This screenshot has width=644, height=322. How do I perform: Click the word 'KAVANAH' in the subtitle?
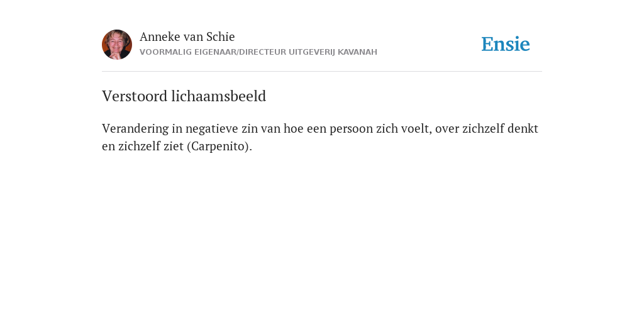(357, 52)
